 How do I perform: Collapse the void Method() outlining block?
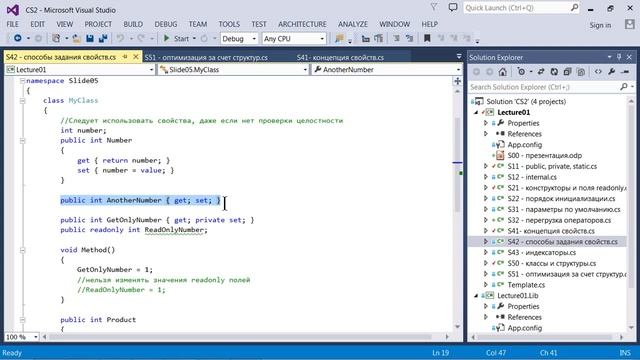[22, 250]
